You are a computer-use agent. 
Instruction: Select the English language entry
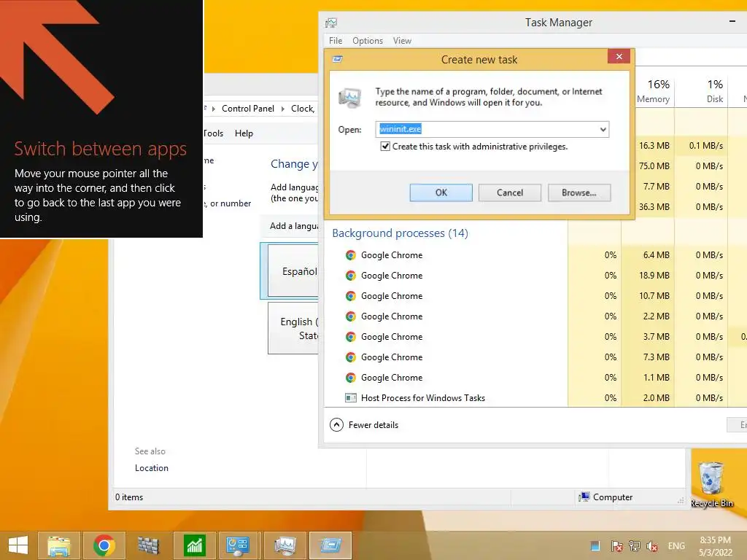coord(293,328)
